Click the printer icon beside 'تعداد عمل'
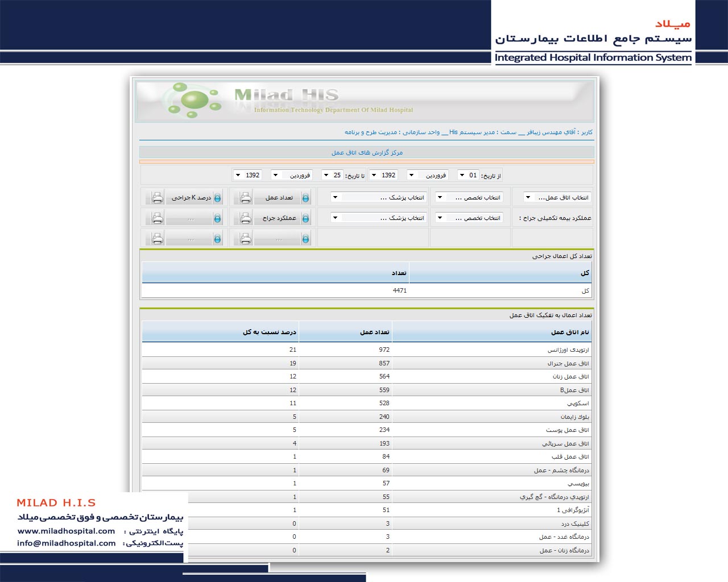Viewport: 728px width, 582px height. click(x=245, y=198)
